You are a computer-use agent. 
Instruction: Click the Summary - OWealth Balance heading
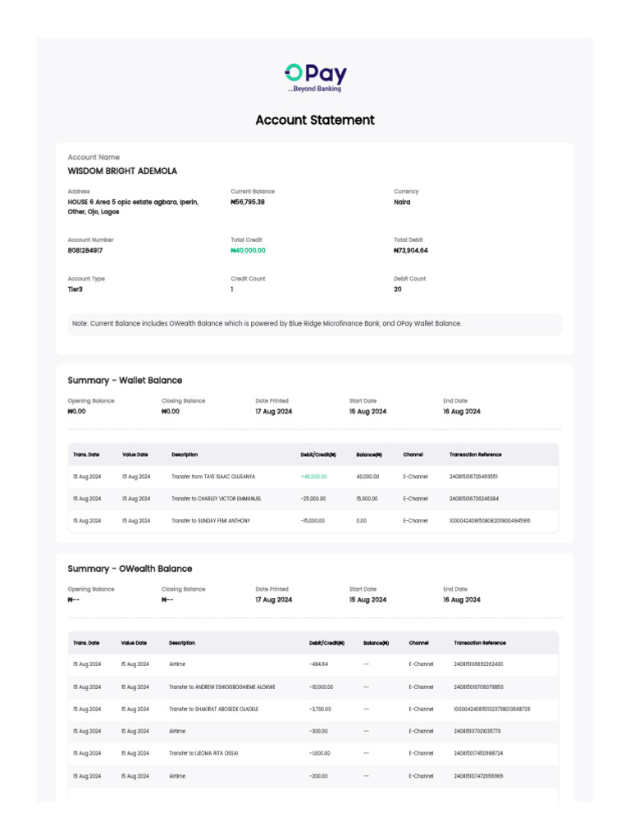click(x=130, y=568)
